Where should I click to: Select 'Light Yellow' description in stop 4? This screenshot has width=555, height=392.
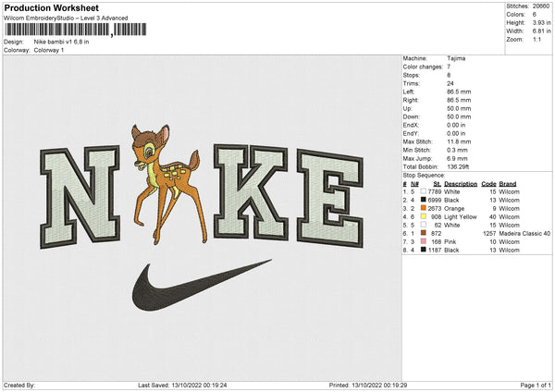pos(461,217)
